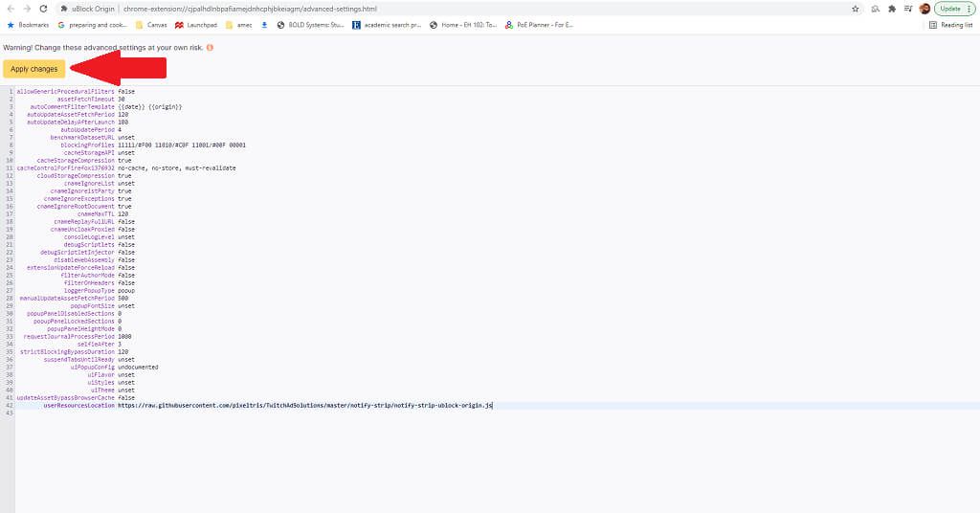Open the amec bookmarks folder

tap(239, 25)
